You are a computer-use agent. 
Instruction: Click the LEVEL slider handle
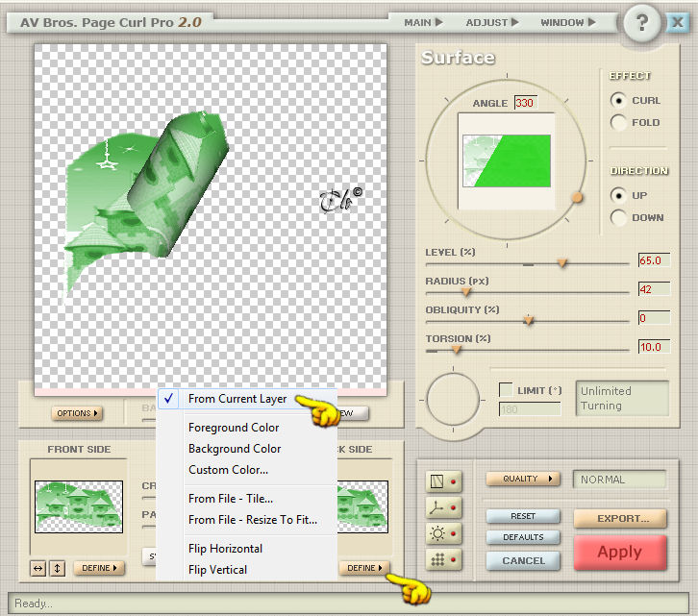click(562, 263)
